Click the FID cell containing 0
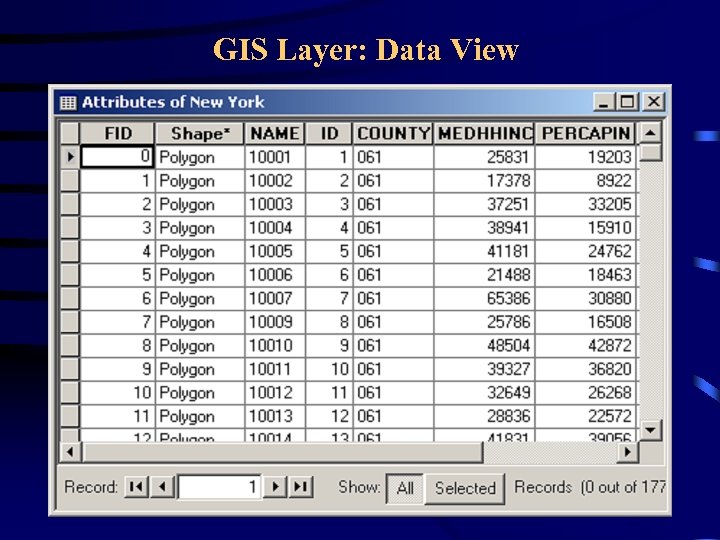This screenshot has width=720, height=540. [117, 157]
